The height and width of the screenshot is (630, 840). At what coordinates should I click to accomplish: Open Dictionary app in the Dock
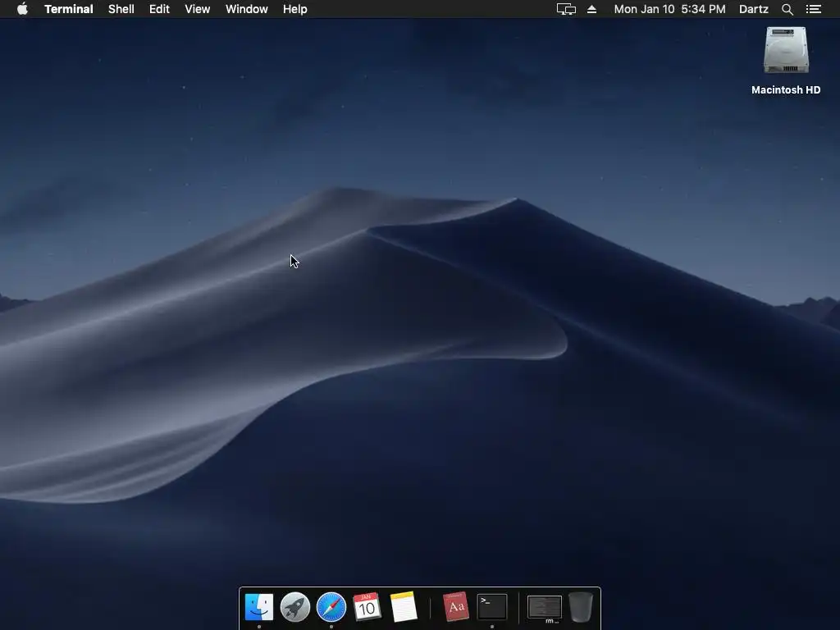point(456,607)
